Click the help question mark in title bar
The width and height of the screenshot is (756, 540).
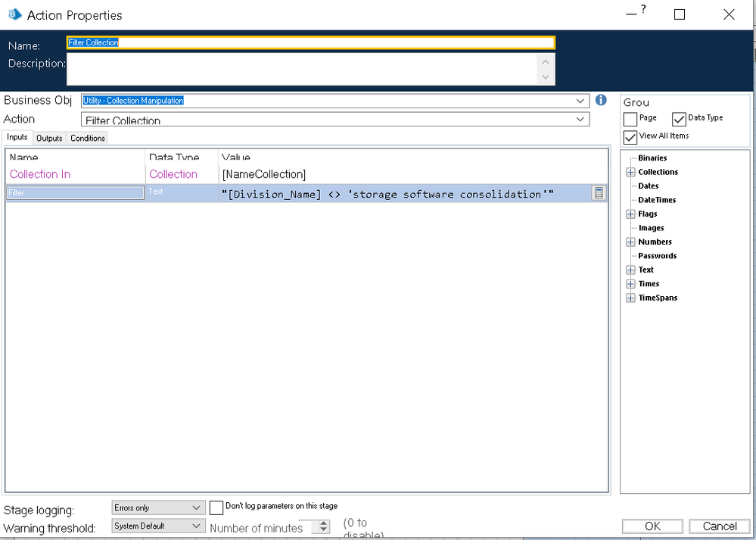[x=643, y=9]
